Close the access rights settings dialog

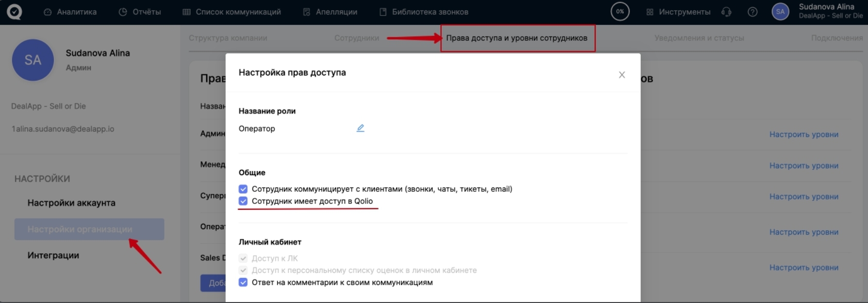pyautogui.click(x=621, y=75)
